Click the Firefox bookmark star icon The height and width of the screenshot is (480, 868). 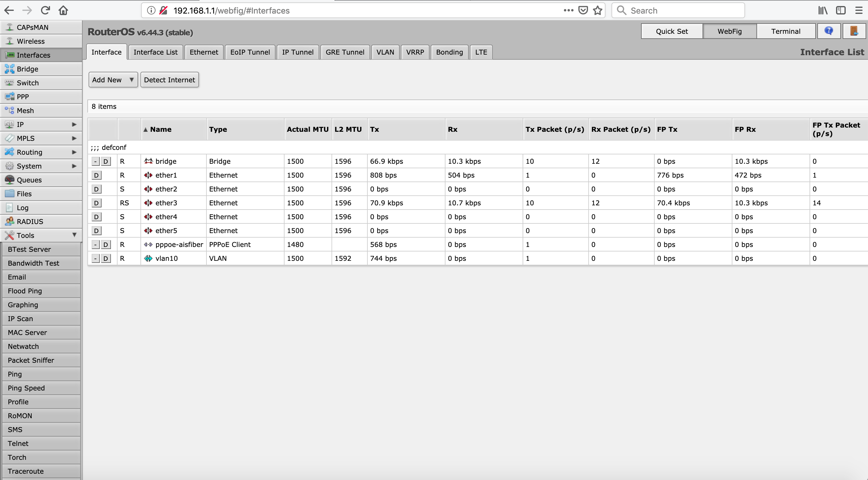point(598,11)
